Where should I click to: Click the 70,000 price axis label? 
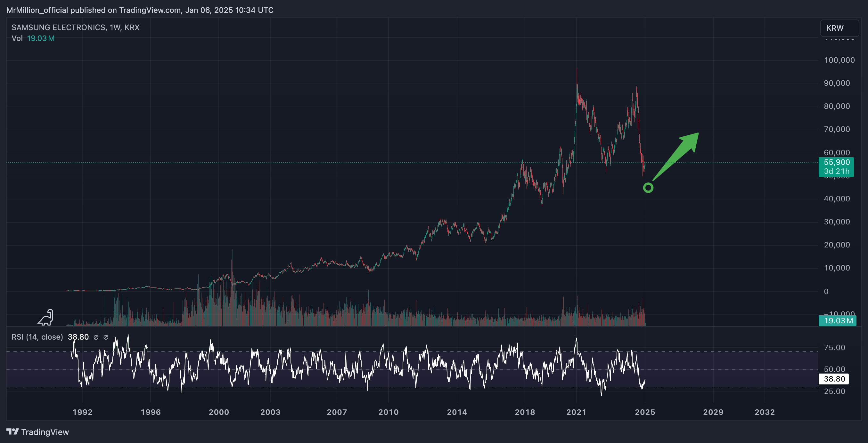click(837, 129)
